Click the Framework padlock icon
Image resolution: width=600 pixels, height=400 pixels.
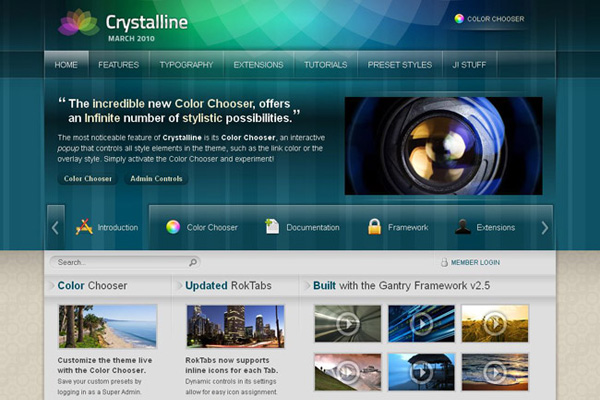tap(374, 226)
